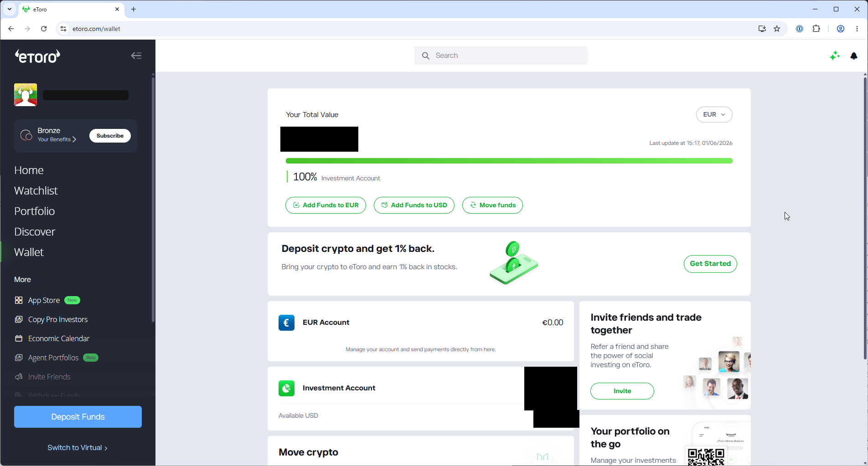Viewport: 868px width, 466px height.
Task: Click the Bronze club tier icon
Action: click(26, 135)
